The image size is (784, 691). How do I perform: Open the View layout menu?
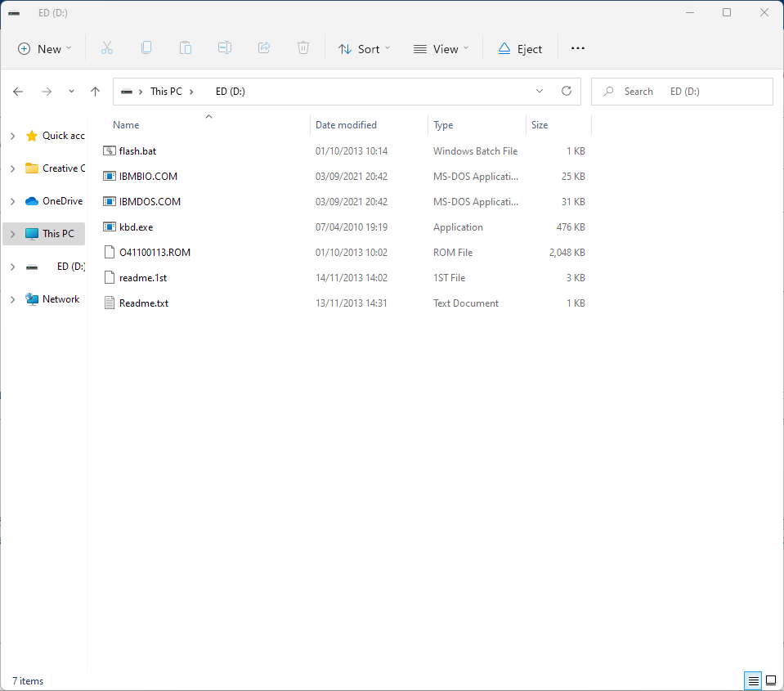click(441, 49)
